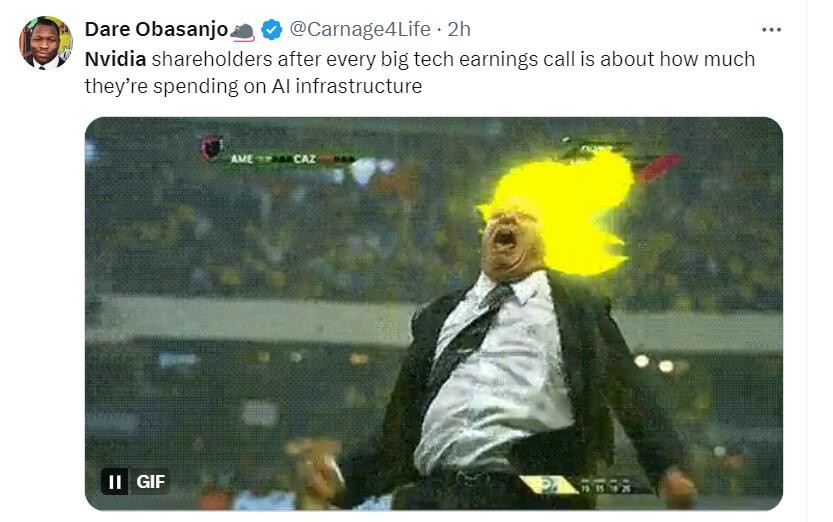
Task: Open the tweet via the 2h timestamp
Action: tap(459, 29)
